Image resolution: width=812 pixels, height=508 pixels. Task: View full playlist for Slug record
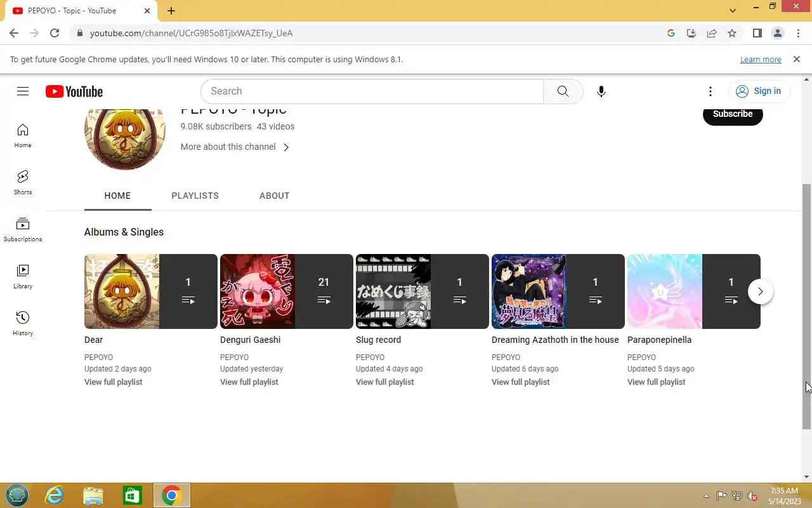click(384, 382)
